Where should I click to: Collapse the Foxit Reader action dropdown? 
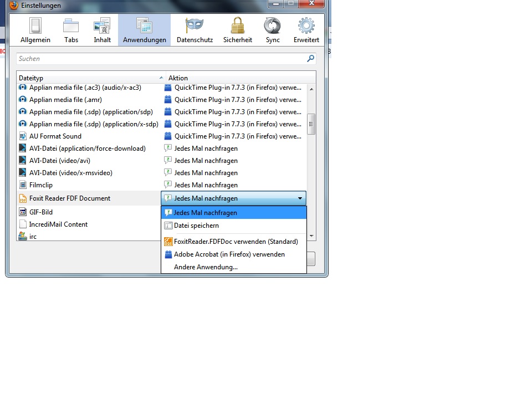pyautogui.click(x=300, y=198)
